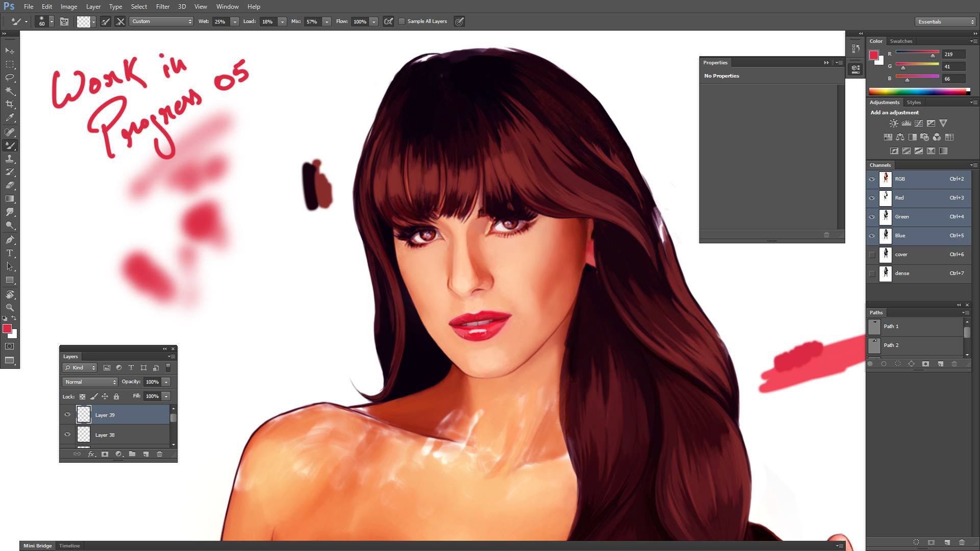Open layer Kind filter dropdown
This screenshot has height=551, width=980.
(x=80, y=367)
